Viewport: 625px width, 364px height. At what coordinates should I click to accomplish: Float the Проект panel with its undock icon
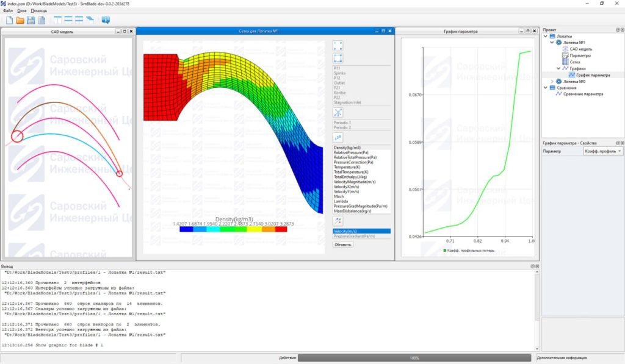[x=618, y=30]
